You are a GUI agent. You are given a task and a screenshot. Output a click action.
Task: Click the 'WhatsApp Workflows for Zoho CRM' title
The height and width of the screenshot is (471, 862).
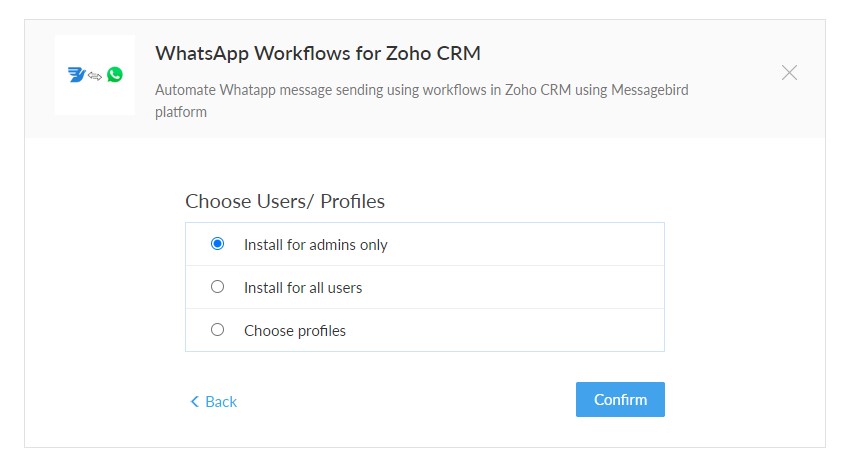(318, 53)
